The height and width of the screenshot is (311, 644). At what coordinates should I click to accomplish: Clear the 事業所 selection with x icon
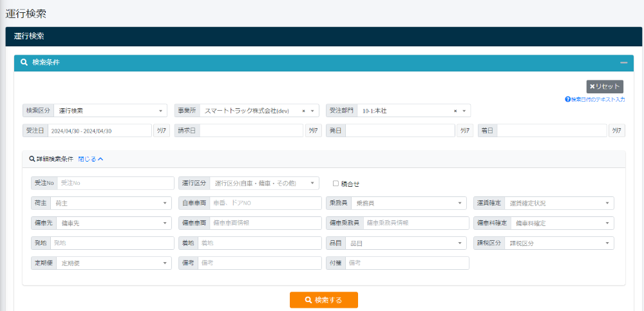[x=303, y=111]
